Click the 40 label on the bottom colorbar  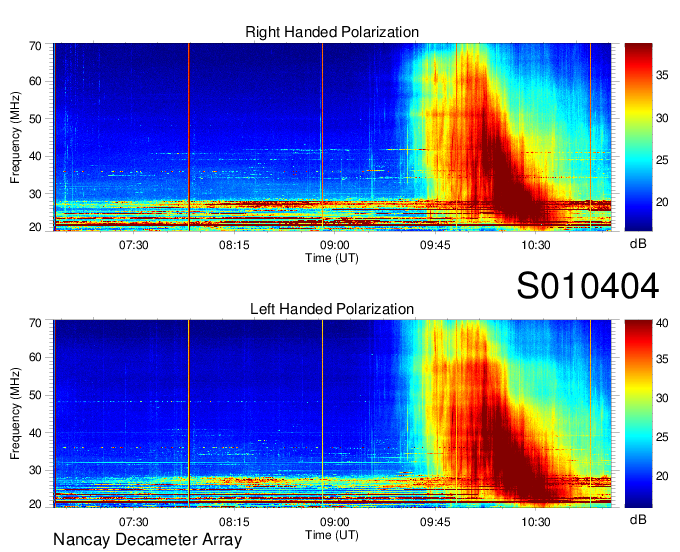(662, 323)
